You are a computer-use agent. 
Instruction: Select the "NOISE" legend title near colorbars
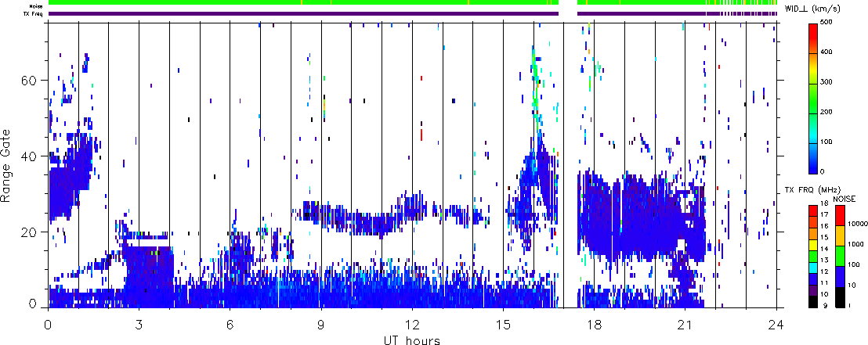tap(844, 199)
